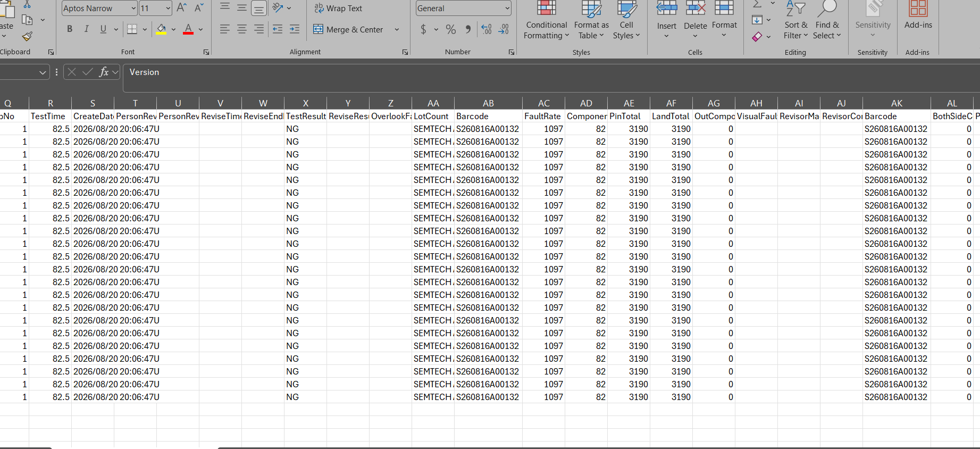Open the Aptos Narrow font name box

point(99,8)
